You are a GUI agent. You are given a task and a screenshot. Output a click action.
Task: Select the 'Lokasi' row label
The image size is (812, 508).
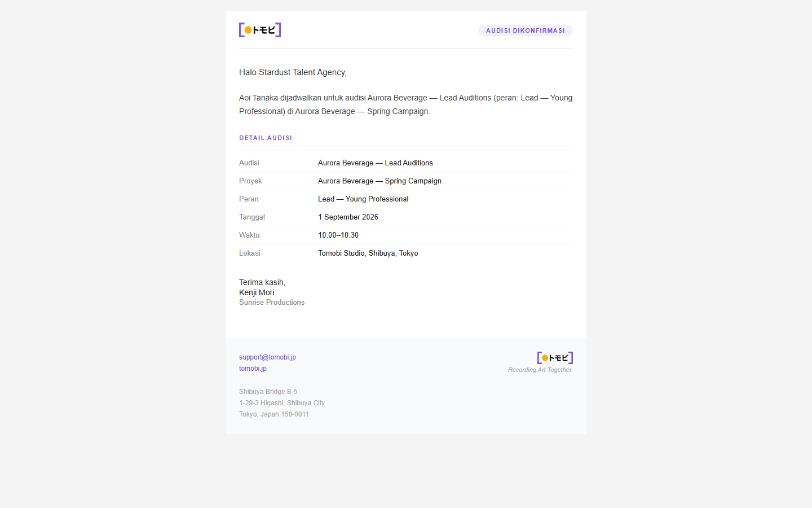pos(250,253)
